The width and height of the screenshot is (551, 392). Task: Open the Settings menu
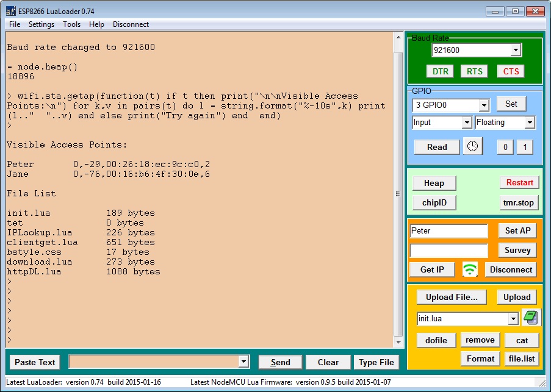click(41, 24)
